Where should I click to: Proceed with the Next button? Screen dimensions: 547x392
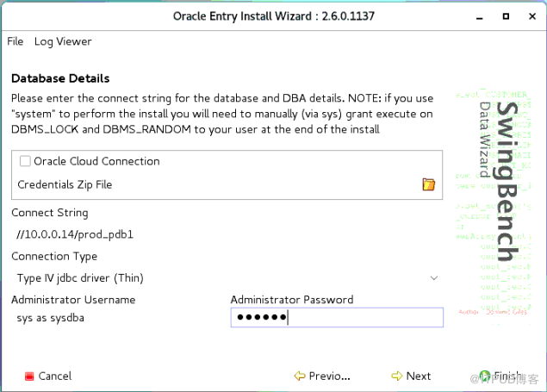[411, 376]
